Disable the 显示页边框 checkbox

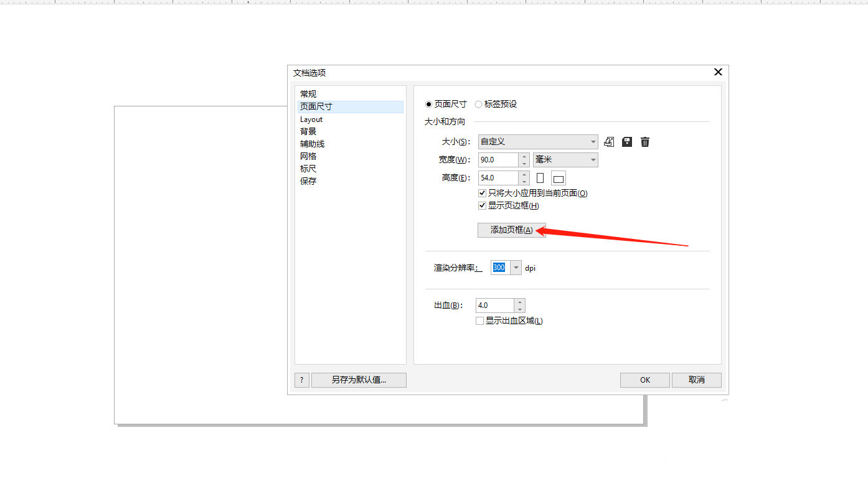482,205
